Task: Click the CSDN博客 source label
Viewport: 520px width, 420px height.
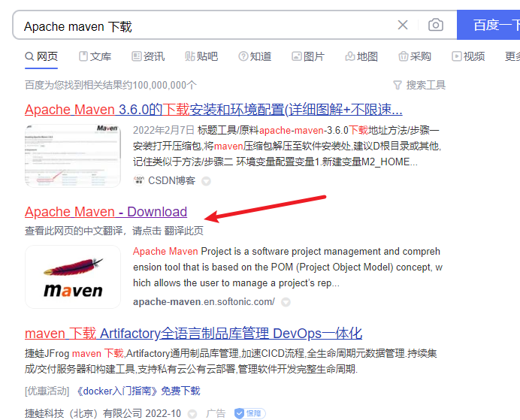Action: click(x=171, y=180)
